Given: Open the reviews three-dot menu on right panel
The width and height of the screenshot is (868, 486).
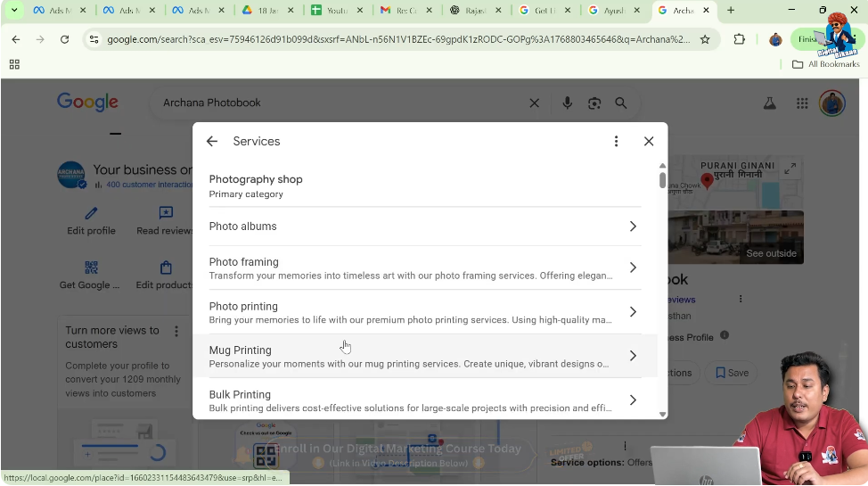Looking at the screenshot, I should 741,300.
